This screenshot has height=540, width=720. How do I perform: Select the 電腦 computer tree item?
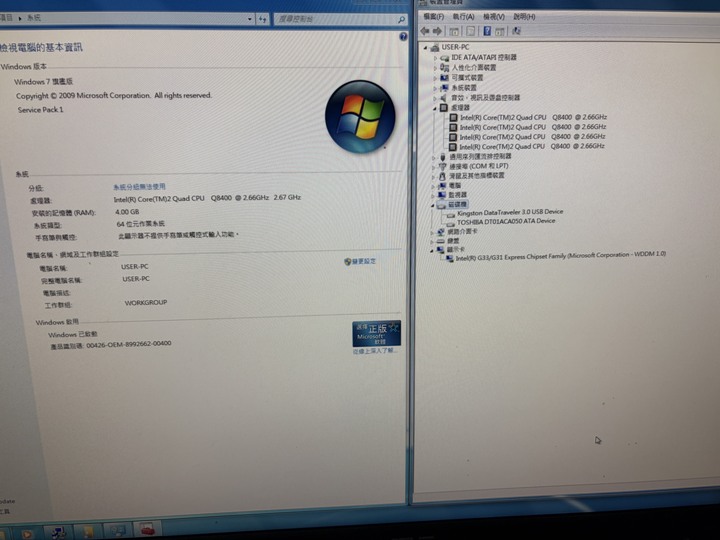[x=455, y=186]
